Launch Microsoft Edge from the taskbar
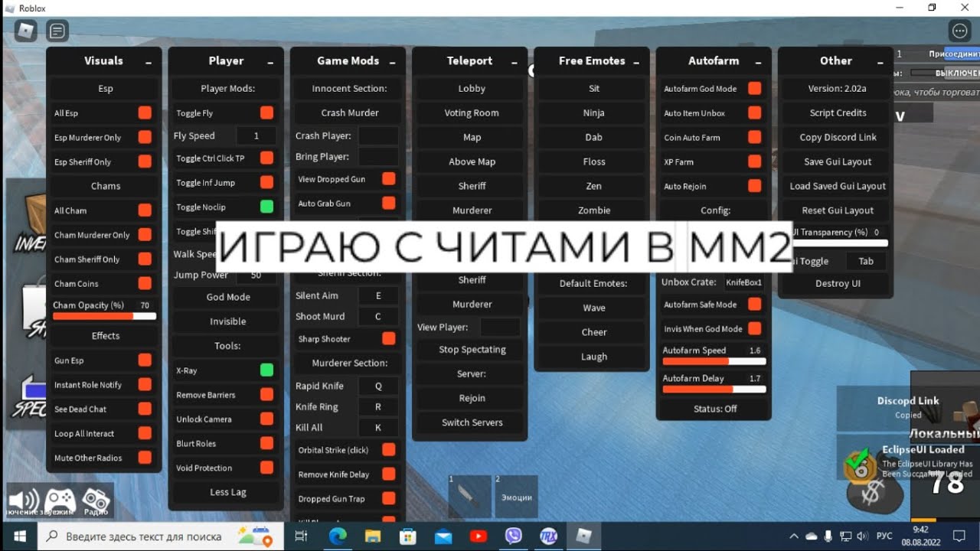The width and height of the screenshot is (980, 551). (338, 536)
